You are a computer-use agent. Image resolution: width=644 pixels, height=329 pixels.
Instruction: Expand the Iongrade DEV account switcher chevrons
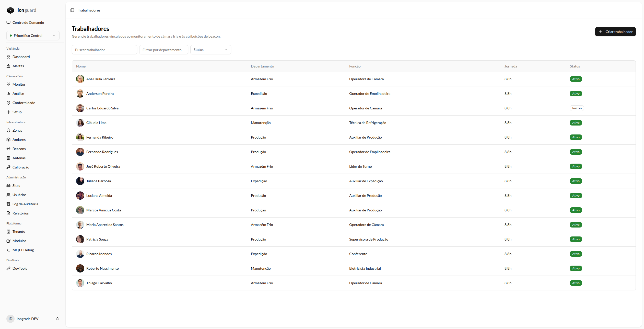point(57,319)
